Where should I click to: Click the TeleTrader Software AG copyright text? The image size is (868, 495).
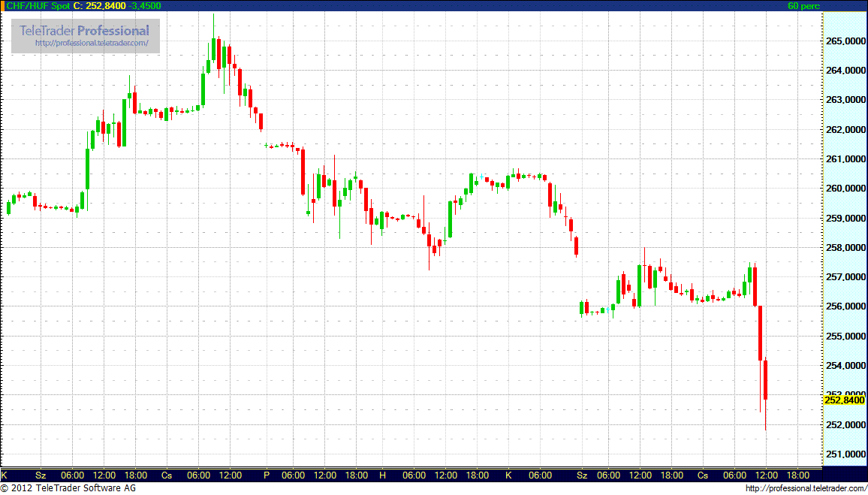tap(68, 489)
